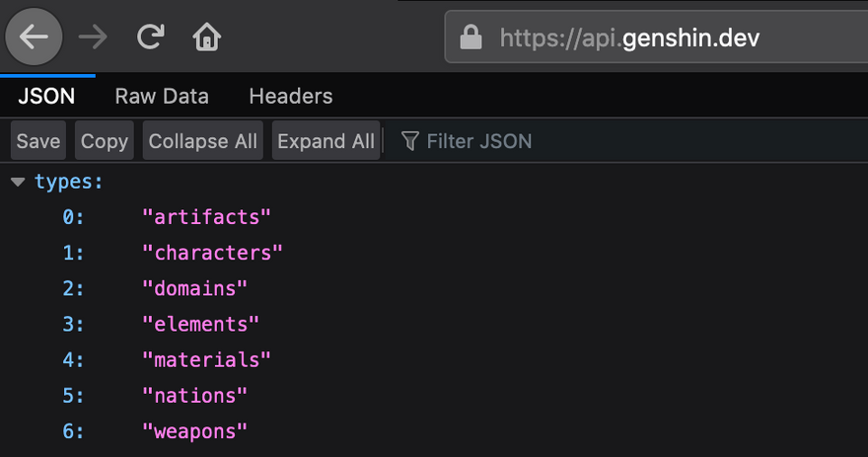
Task: Open the Headers tab
Action: click(291, 96)
